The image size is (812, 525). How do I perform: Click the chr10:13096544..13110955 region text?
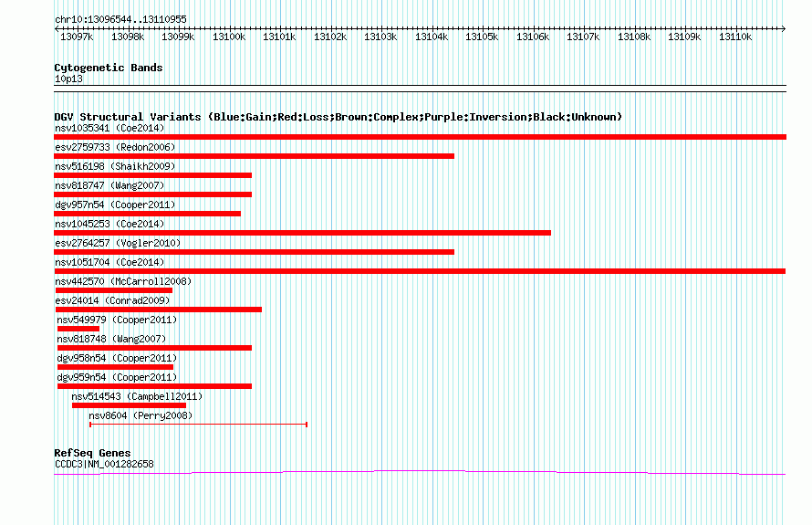coord(120,19)
